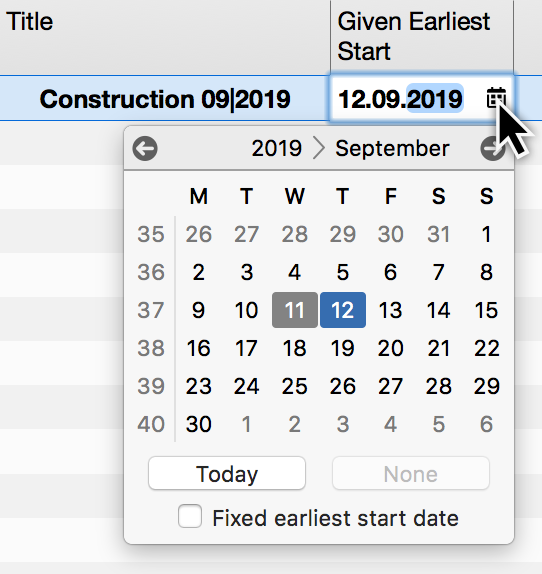Go to next month with right arrow
The height and width of the screenshot is (574, 542).
click(x=492, y=149)
